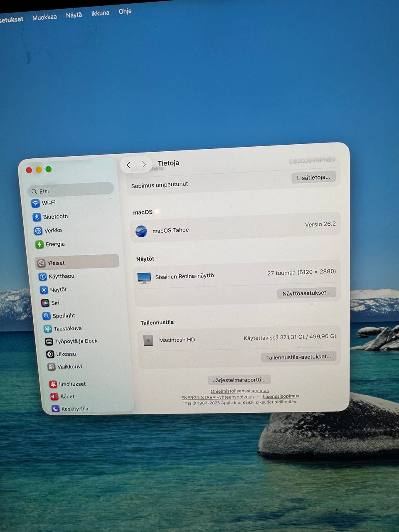The image size is (399, 532).
Task: Open Ilmoitukset bell icon
Action: pos(53,384)
